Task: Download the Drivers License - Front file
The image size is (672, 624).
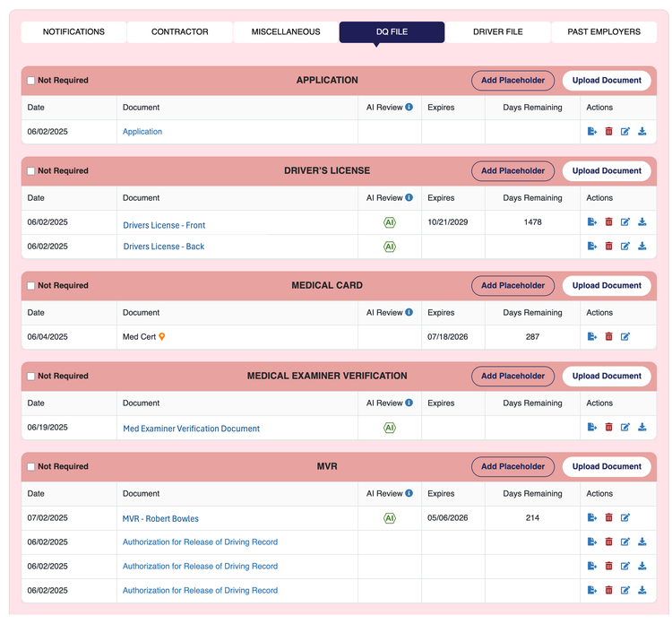Action: point(642,221)
